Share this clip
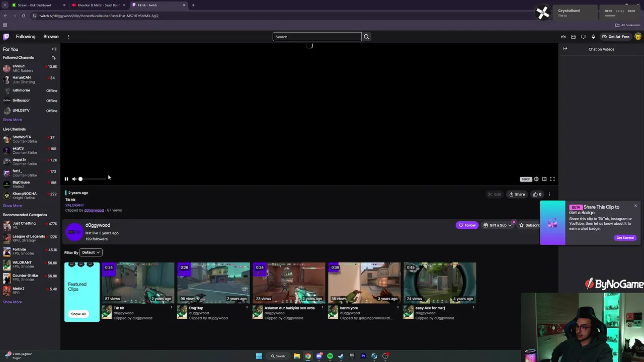The image size is (644, 362). pos(517,195)
